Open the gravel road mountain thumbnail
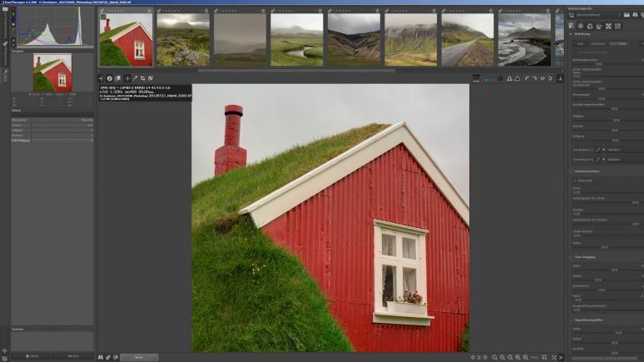The image size is (644, 362). tap(468, 40)
